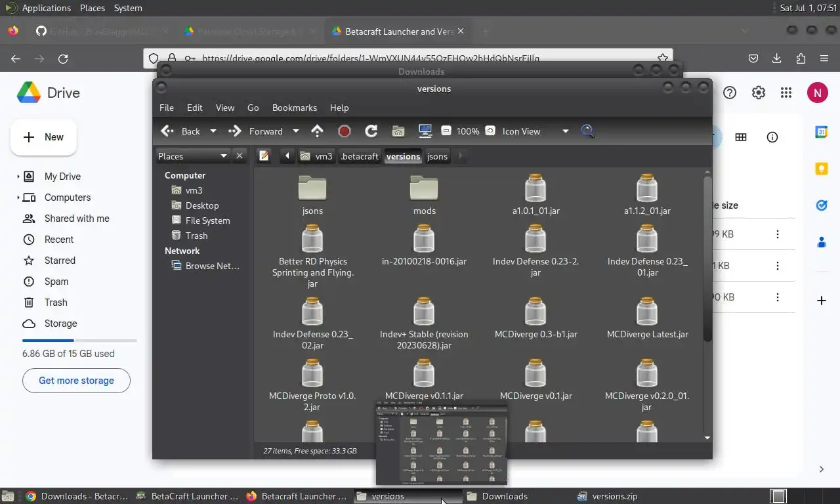Open Spam in Google Drive
The height and width of the screenshot is (504, 840).
tap(56, 282)
